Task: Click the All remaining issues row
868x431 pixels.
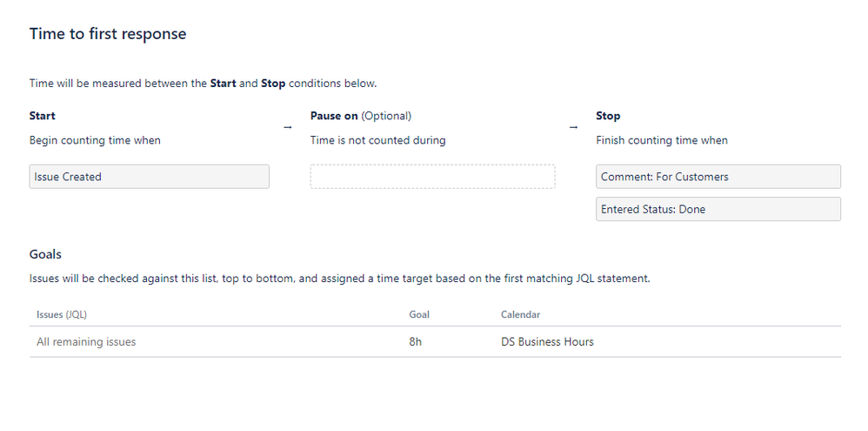Action: coord(435,342)
